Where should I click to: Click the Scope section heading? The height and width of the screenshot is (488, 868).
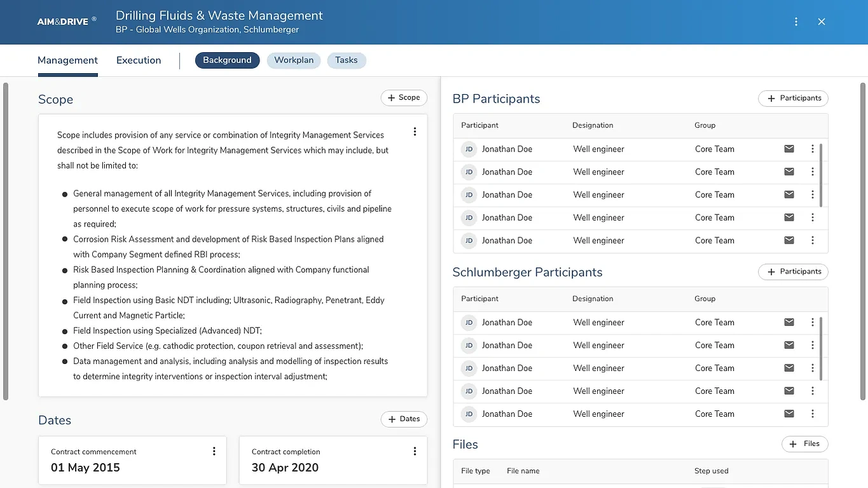pos(55,100)
